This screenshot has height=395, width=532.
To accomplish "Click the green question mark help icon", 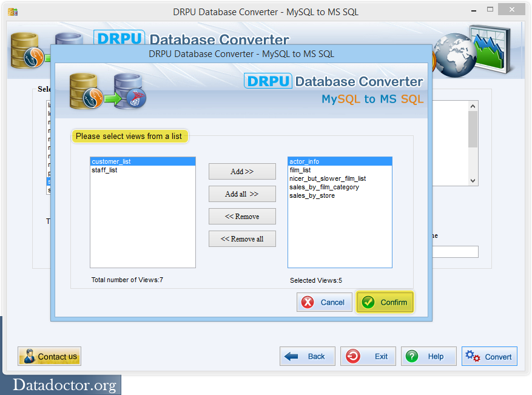I will pyautogui.click(x=412, y=356).
